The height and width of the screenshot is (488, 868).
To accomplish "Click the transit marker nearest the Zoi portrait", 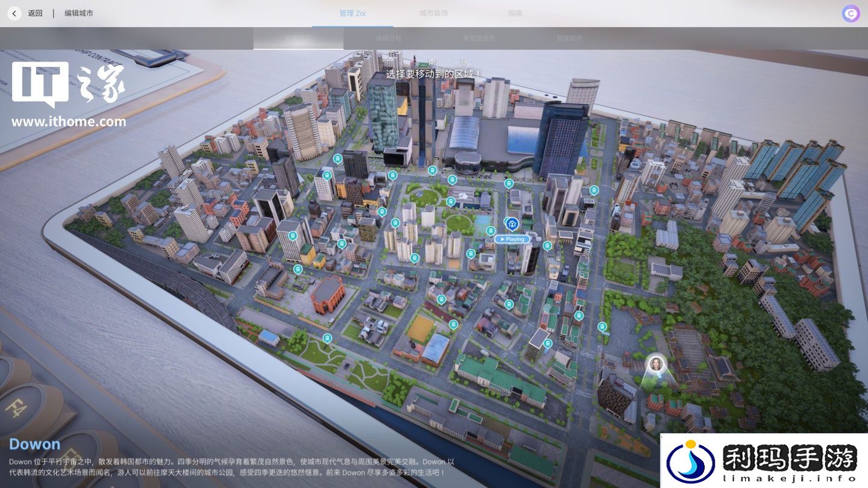I will (602, 327).
